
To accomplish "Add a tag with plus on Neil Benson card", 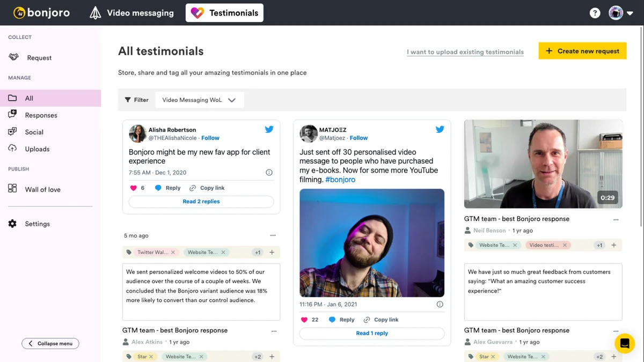I will [614, 245].
